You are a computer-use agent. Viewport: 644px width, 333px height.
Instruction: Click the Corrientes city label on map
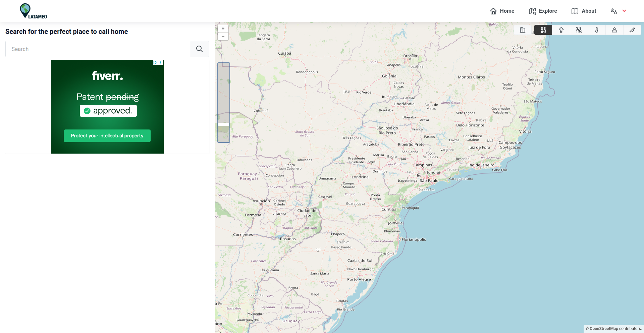243,235
